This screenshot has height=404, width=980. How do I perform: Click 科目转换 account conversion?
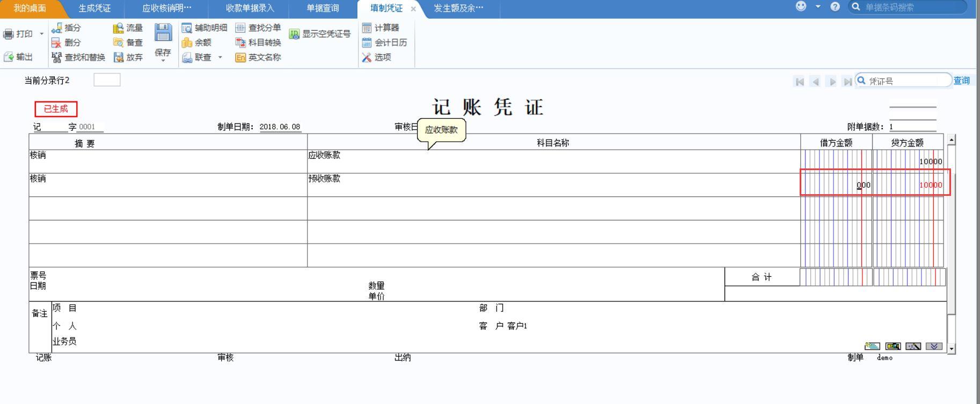[x=258, y=42]
